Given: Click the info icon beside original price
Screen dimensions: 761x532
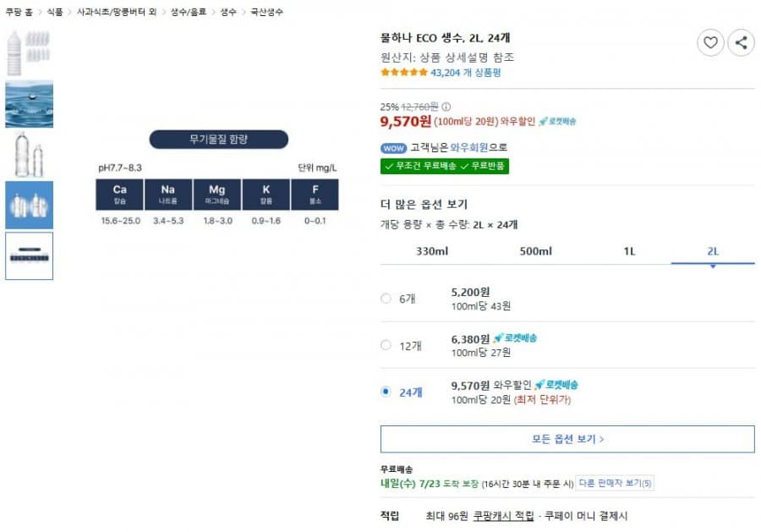Looking at the screenshot, I should [x=446, y=107].
